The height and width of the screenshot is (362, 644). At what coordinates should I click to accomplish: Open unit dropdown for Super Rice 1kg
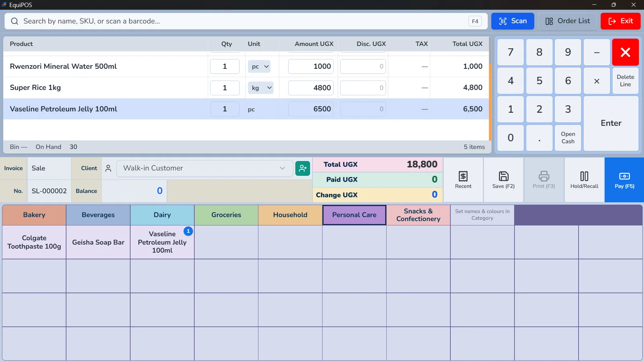(260, 88)
